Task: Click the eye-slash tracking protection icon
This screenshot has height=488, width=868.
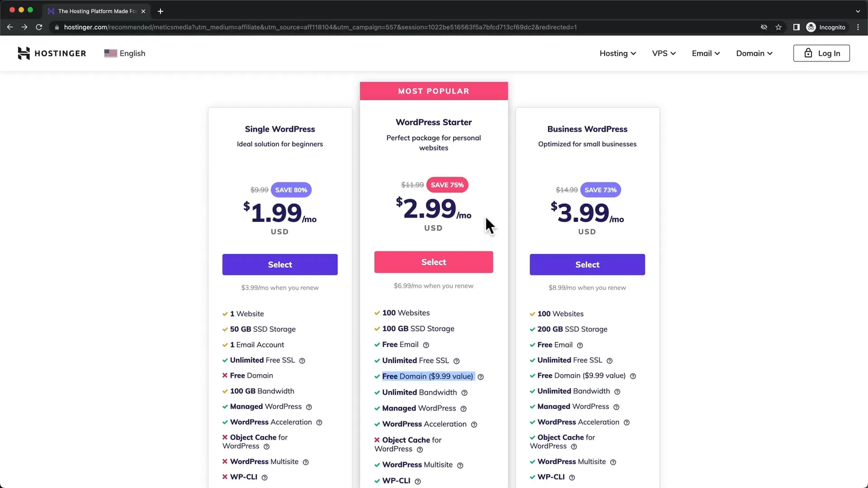Action: click(x=764, y=27)
